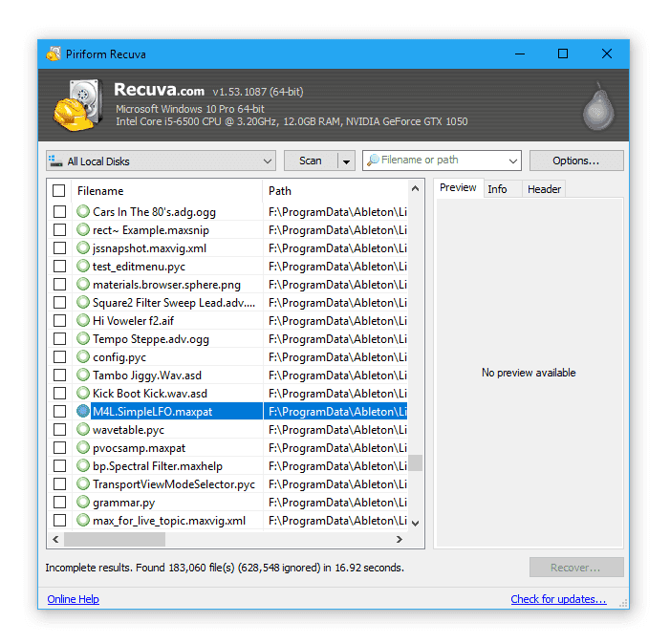670x644 pixels.
Task: Open the Scan button's arrow menu
Action: (x=347, y=161)
